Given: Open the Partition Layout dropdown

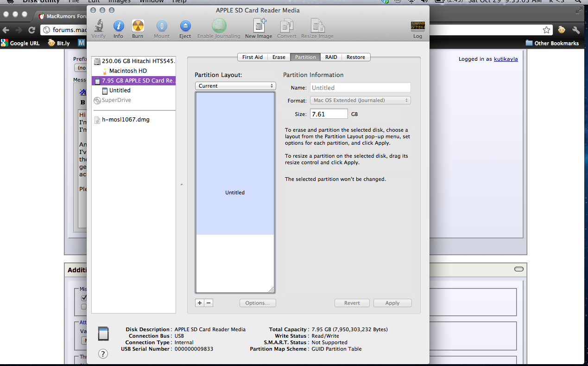Looking at the screenshot, I should 235,86.
